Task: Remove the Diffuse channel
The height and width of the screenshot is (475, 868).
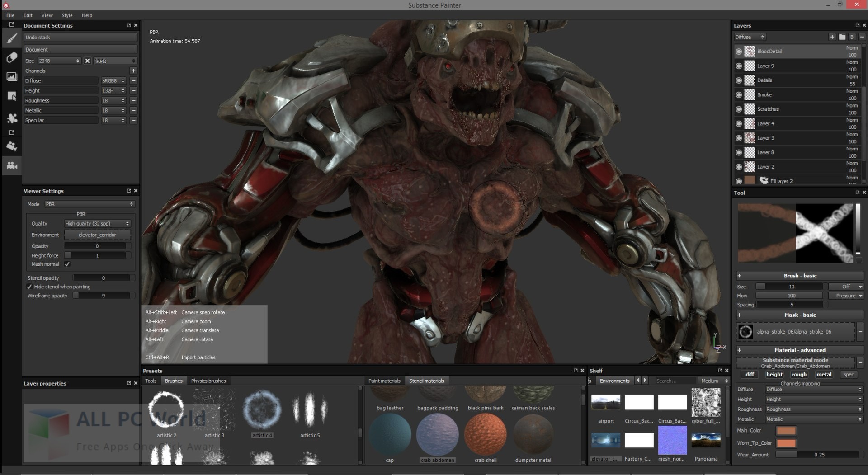Action: tap(133, 81)
